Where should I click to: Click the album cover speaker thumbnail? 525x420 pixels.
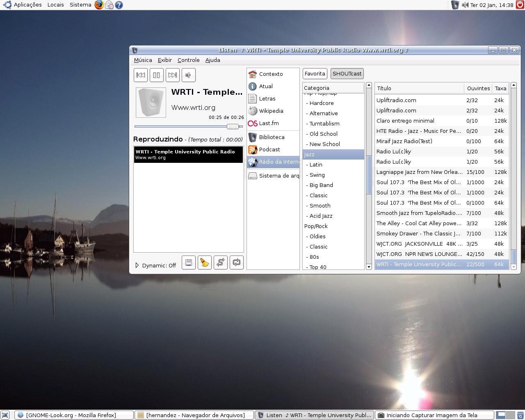tap(151, 102)
